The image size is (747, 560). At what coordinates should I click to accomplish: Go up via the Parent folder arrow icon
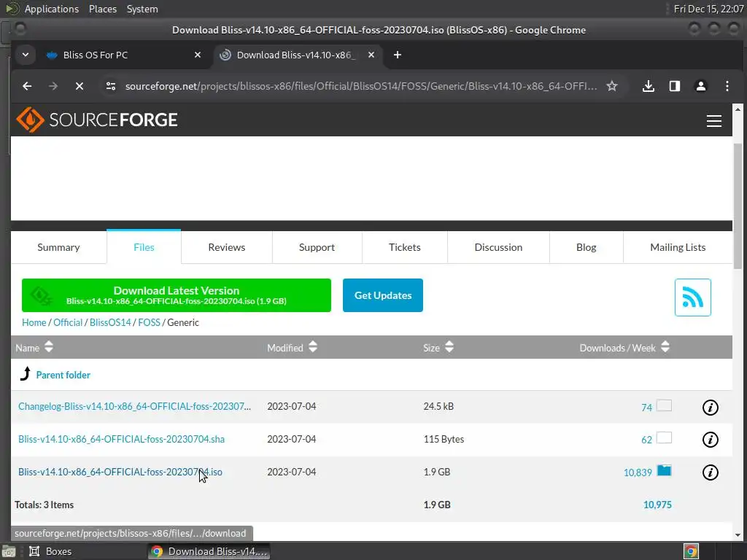coord(26,374)
